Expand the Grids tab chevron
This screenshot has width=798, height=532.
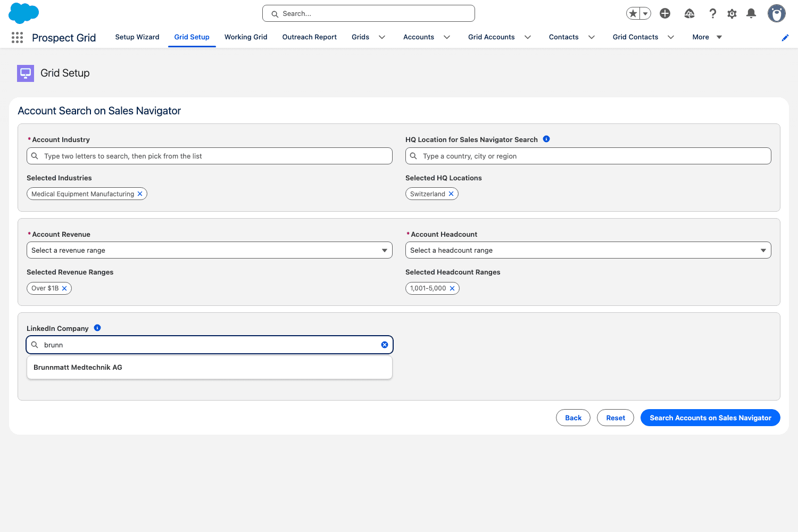[x=382, y=37]
